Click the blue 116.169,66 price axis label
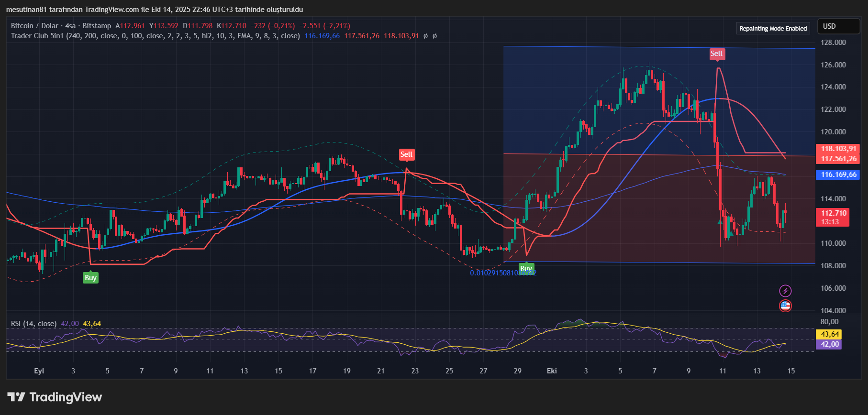This screenshot has width=868, height=415. pyautogui.click(x=838, y=175)
